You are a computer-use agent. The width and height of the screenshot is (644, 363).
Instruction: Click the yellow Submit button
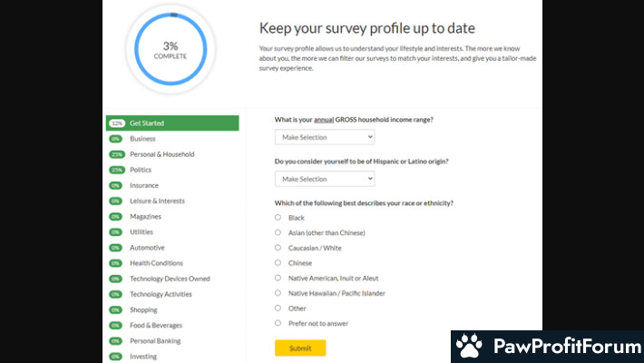click(x=300, y=348)
